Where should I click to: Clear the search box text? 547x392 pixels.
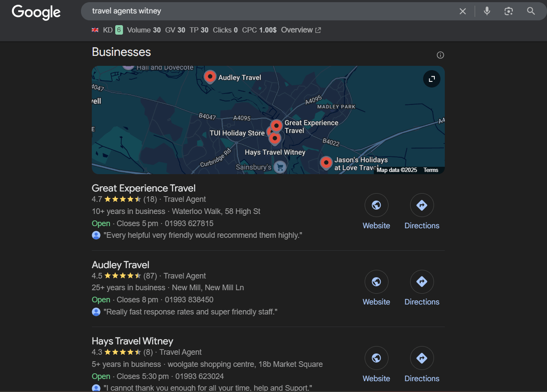(463, 11)
